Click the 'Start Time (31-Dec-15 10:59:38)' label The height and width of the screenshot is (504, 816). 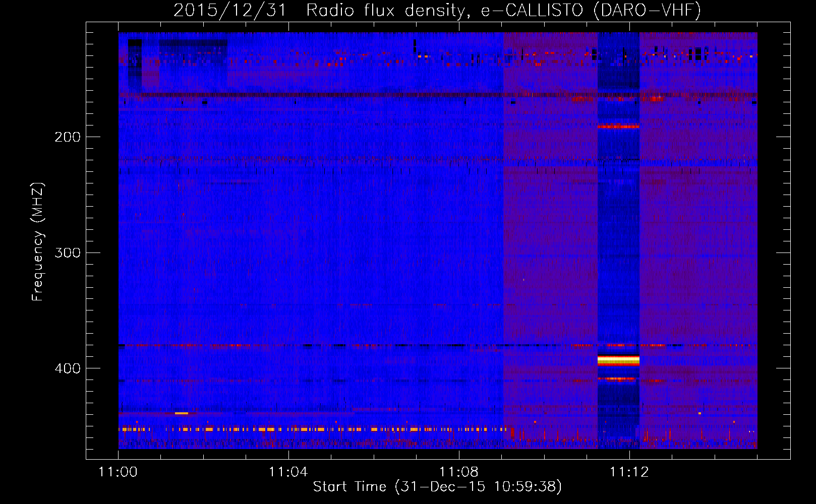click(437, 487)
